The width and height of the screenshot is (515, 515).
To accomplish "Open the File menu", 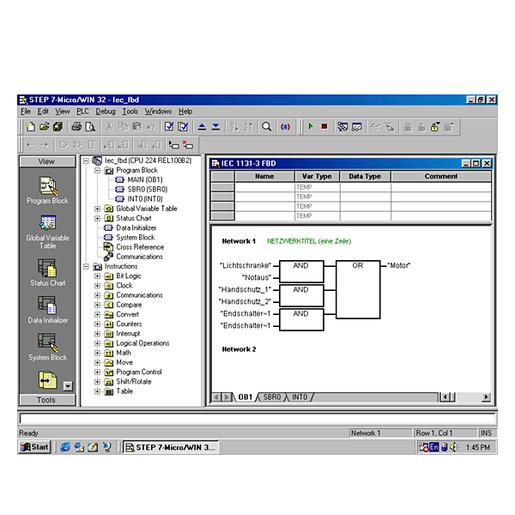I will tap(26, 111).
